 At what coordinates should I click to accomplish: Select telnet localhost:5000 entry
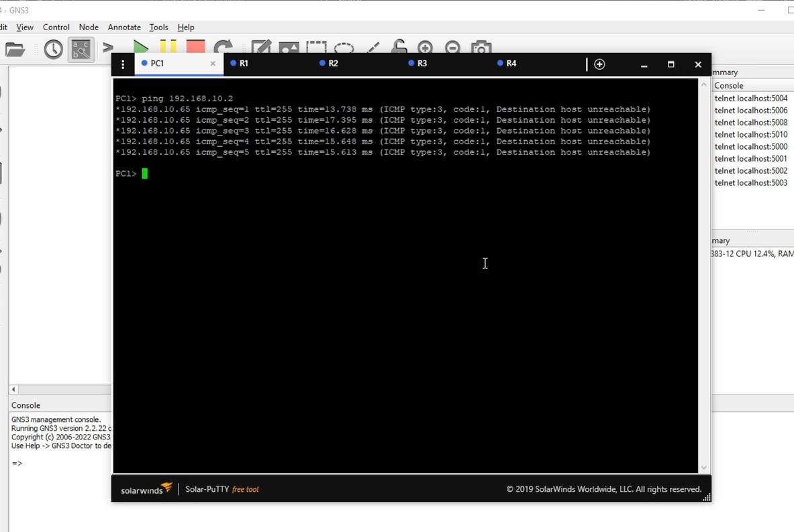(751, 147)
